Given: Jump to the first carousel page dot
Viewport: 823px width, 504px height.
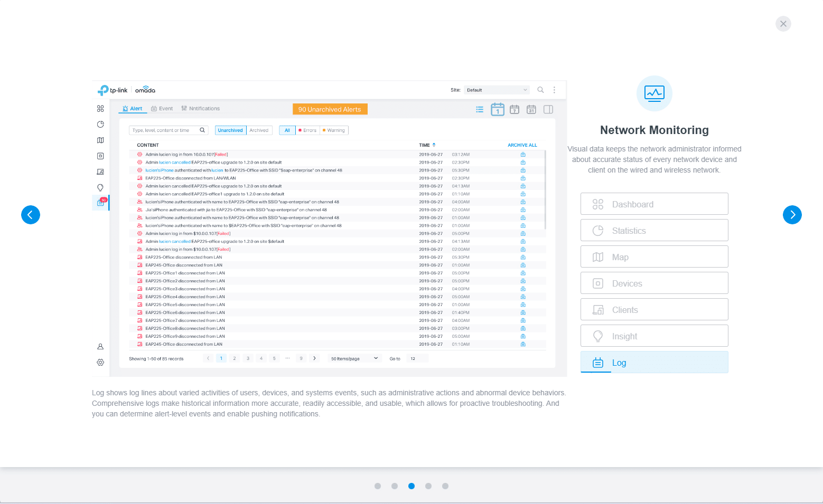Looking at the screenshot, I should [378, 486].
